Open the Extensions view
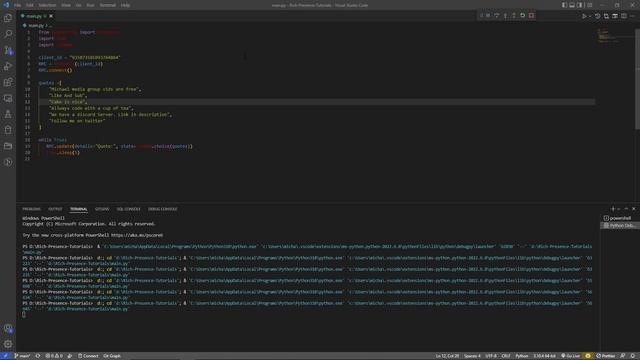The height and width of the screenshot is (360, 640). coord(8,82)
